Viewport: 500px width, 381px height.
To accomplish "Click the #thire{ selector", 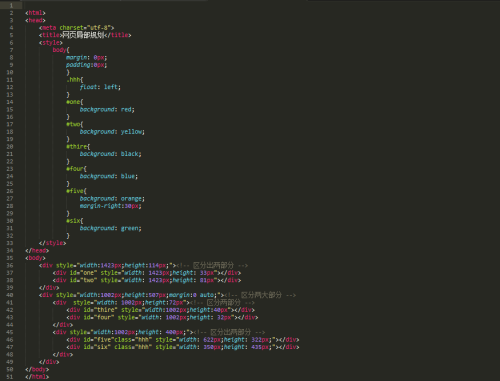I will (x=78, y=146).
